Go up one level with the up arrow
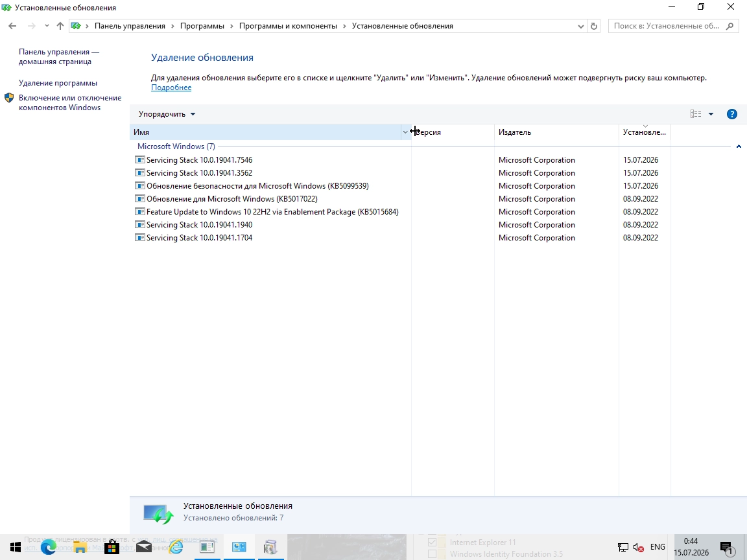This screenshot has width=747, height=560. click(x=60, y=26)
